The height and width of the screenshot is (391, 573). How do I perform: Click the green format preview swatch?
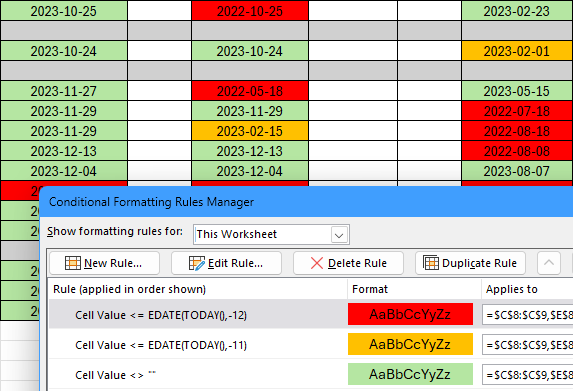410,374
